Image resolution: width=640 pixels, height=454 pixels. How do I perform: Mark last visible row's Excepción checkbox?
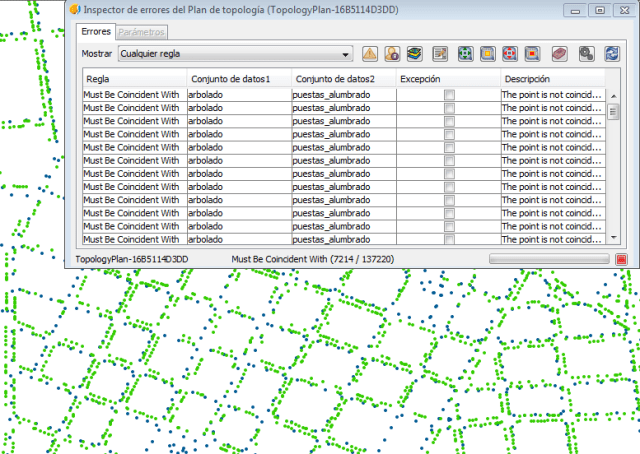tap(449, 239)
